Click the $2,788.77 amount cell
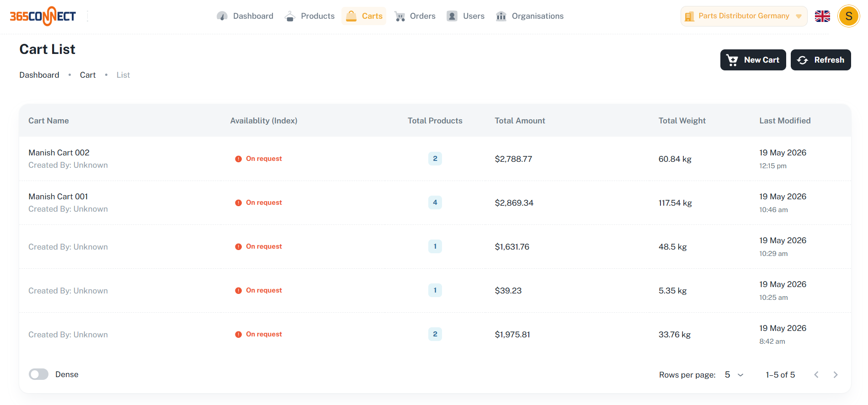Screen dimensions: 868x405 click(513, 159)
